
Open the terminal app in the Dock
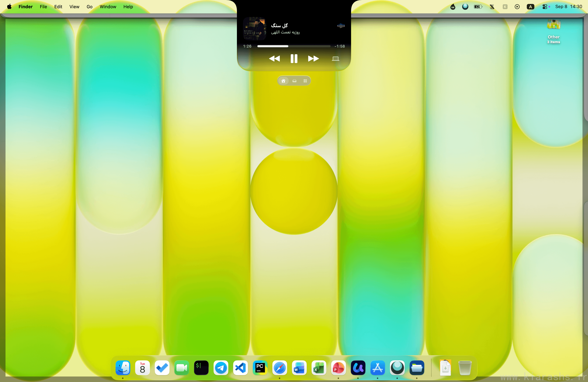[x=201, y=368]
